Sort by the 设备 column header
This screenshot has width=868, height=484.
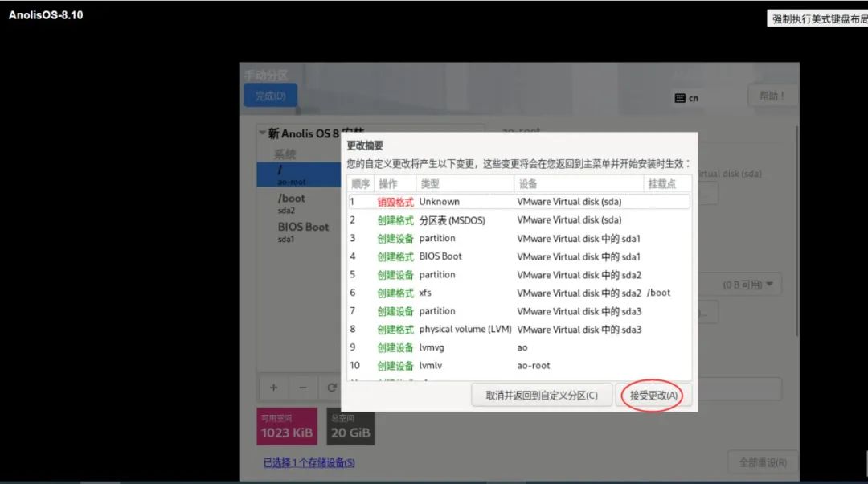click(x=579, y=184)
